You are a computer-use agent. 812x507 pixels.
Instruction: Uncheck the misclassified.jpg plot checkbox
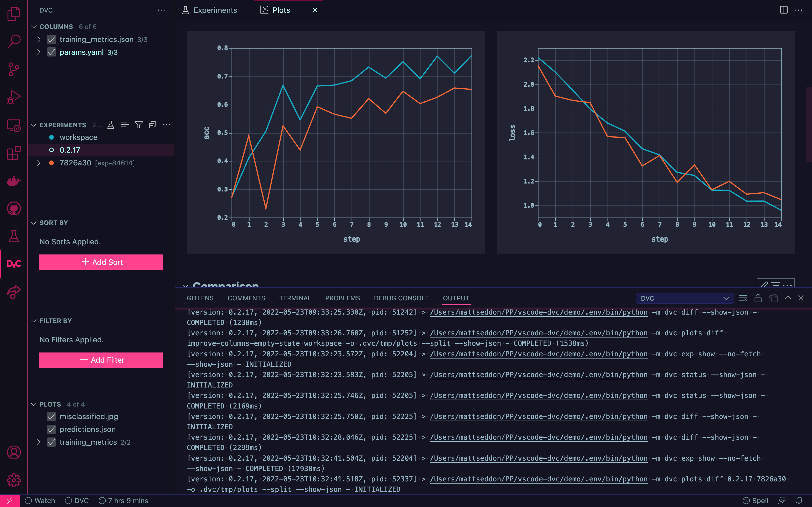(51, 416)
